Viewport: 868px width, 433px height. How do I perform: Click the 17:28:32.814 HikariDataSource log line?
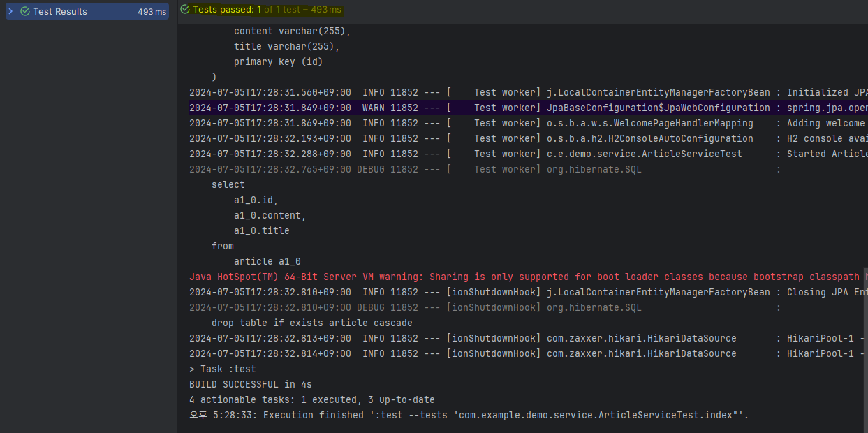coord(528,353)
